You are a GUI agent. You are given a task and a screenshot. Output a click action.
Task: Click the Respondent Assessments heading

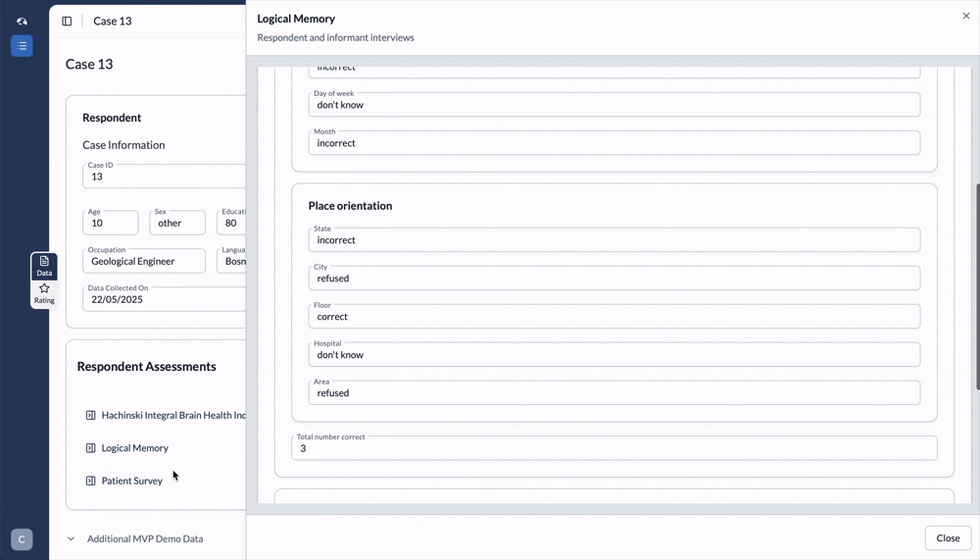pyautogui.click(x=146, y=367)
